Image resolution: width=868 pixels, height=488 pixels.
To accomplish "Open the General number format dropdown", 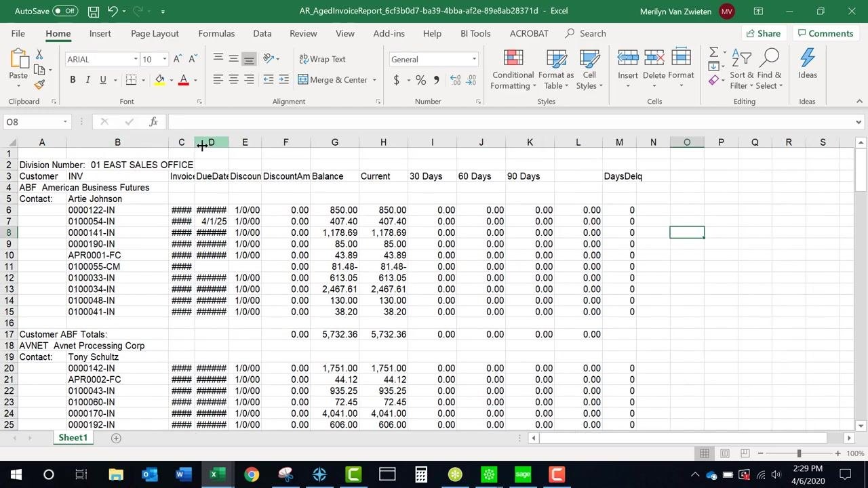I will 474,60.
